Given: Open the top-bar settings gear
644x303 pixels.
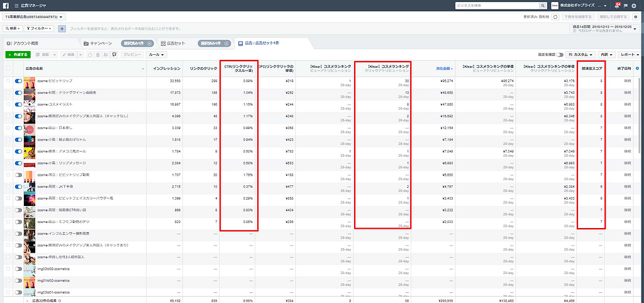Looking at the screenshot, I should point(634,6).
